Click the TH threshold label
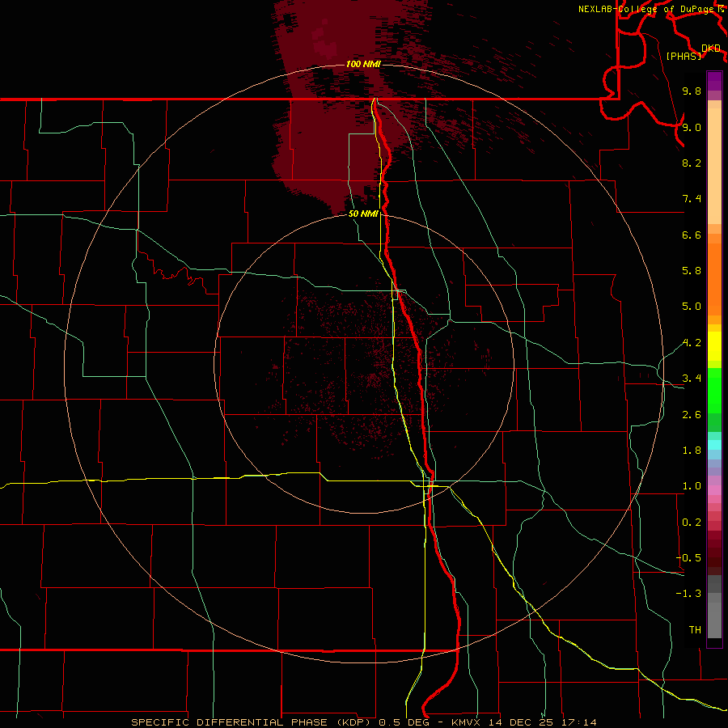Image resolution: width=728 pixels, height=728 pixels. (695, 630)
